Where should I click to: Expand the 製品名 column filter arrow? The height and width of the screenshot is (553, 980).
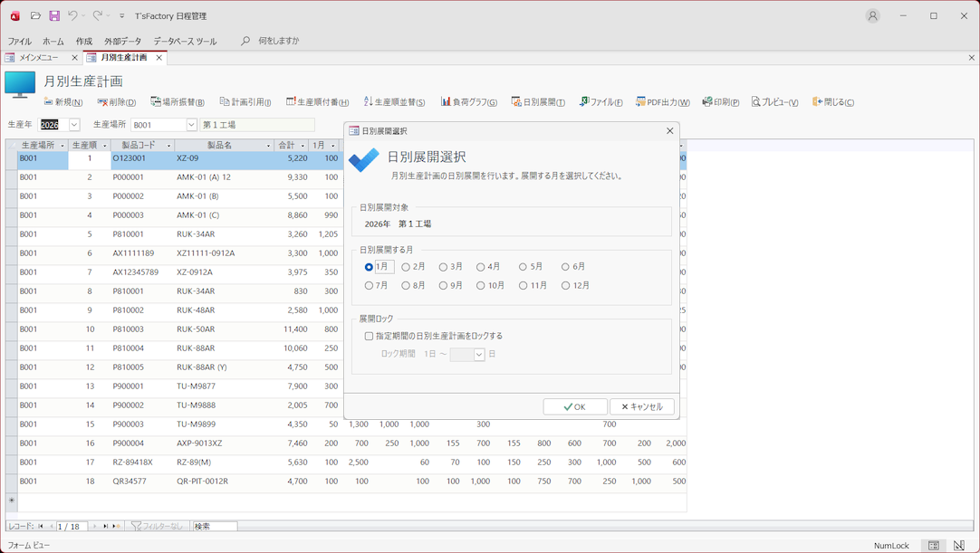point(268,146)
